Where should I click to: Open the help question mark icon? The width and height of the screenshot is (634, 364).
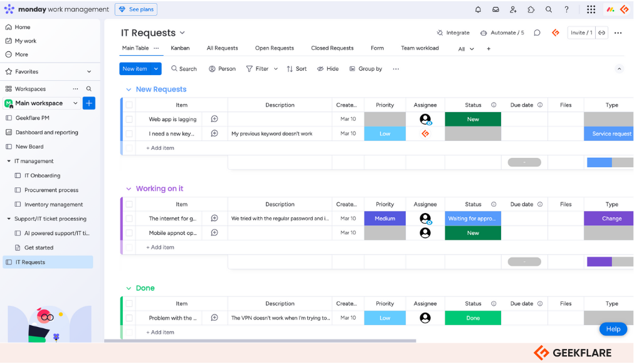click(x=566, y=9)
